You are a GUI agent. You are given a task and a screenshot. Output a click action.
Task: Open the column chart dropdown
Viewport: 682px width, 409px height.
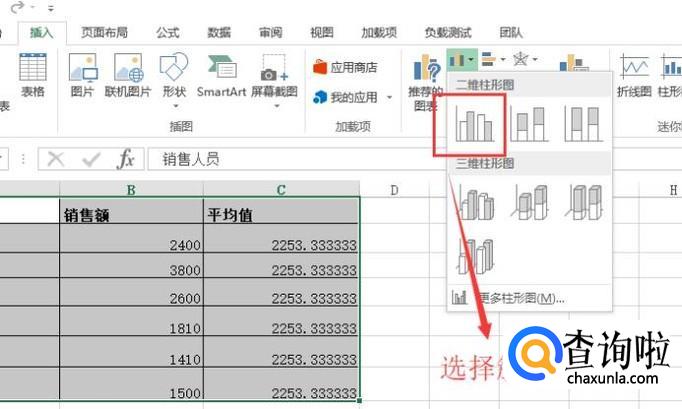click(461, 60)
